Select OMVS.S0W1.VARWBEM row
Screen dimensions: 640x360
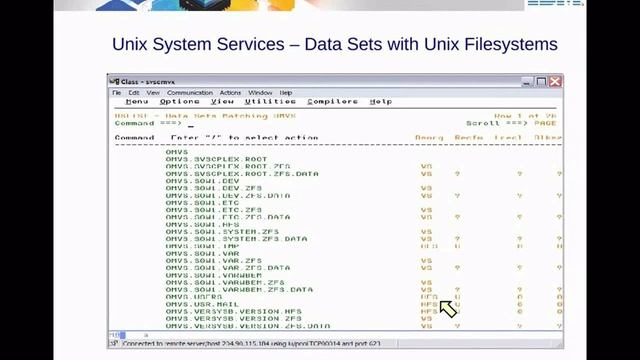(213, 275)
